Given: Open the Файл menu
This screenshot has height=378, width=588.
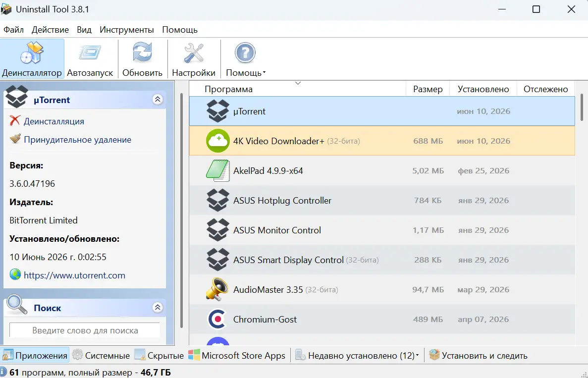Looking at the screenshot, I should point(13,30).
